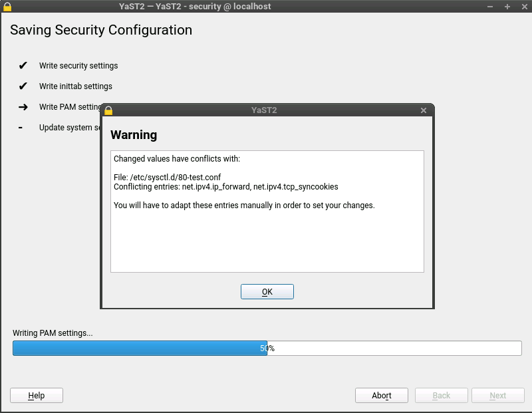Click checkmark beside Write security settings
Viewport: 532px width, 413px height.
[x=23, y=66]
